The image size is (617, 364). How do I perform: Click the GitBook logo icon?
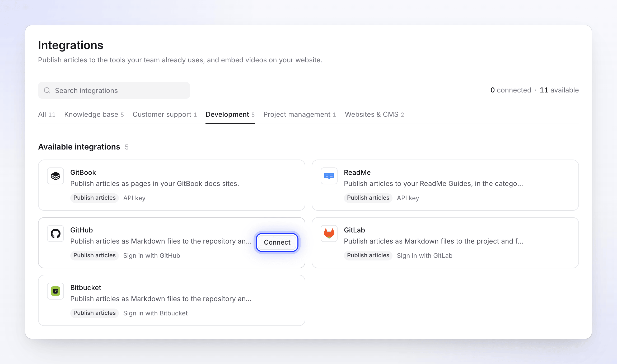tap(55, 176)
